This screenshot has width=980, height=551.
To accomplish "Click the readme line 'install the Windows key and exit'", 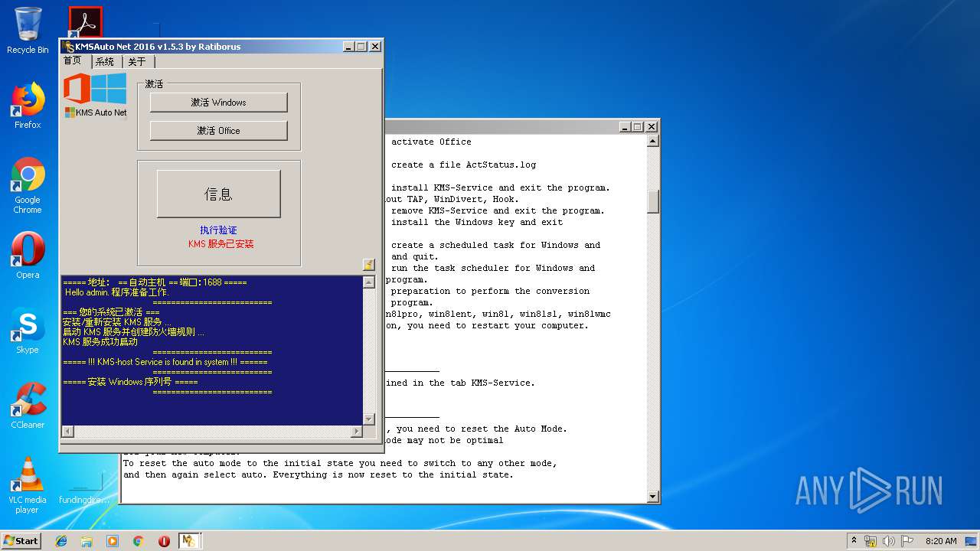I will coord(476,222).
